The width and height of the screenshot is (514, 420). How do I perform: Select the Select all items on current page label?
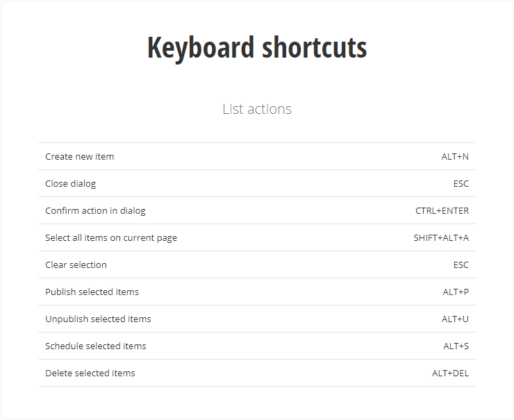point(111,238)
